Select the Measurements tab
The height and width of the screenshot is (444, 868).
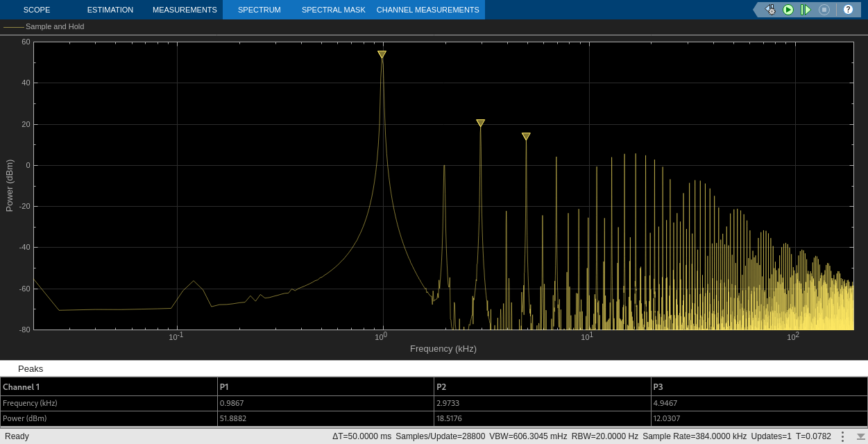[185, 10]
